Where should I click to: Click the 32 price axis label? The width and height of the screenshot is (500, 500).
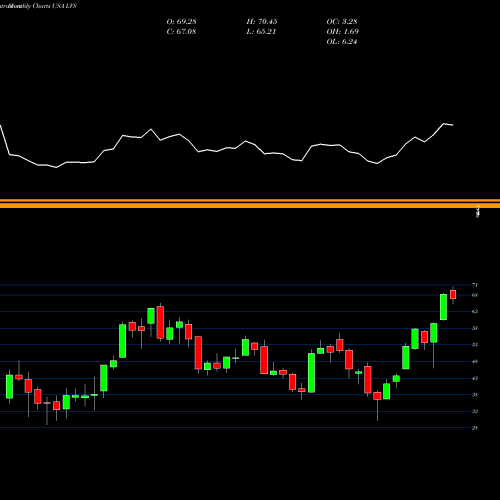[475, 411]
